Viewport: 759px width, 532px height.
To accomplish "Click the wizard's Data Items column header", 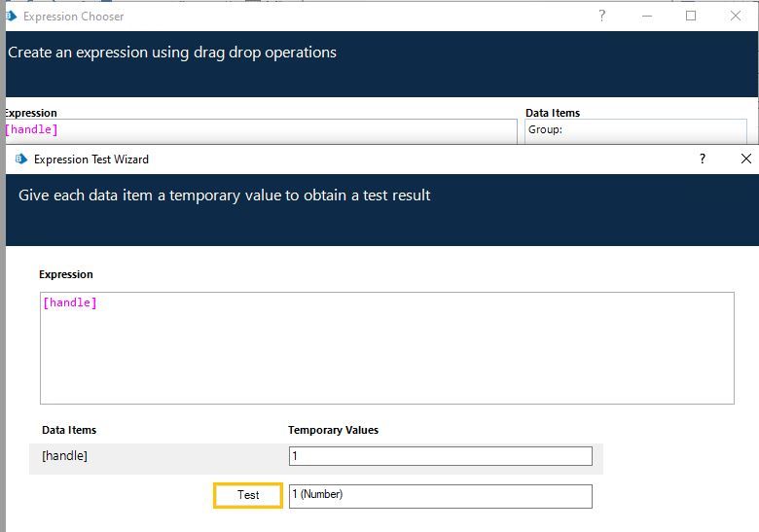I will pyautogui.click(x=69, y=430).
